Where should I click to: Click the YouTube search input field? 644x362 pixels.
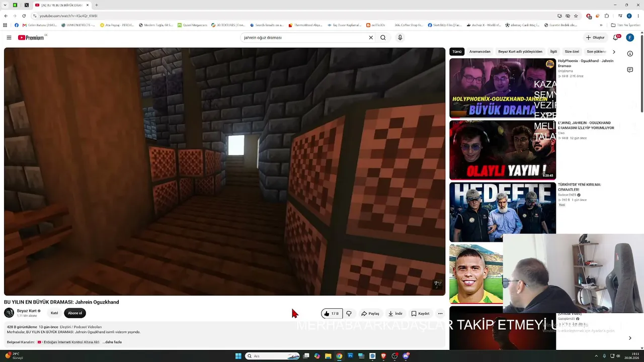coord(303,38)
